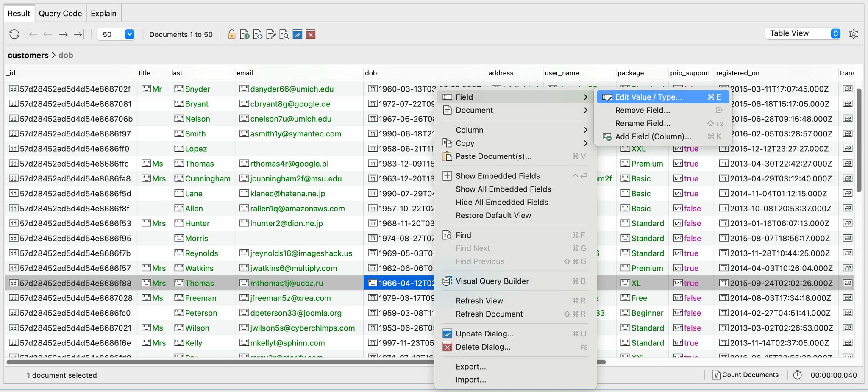Screen dimensions: 868x392
Task: Open document JSON editing icon
Action: tap(258, 34)
